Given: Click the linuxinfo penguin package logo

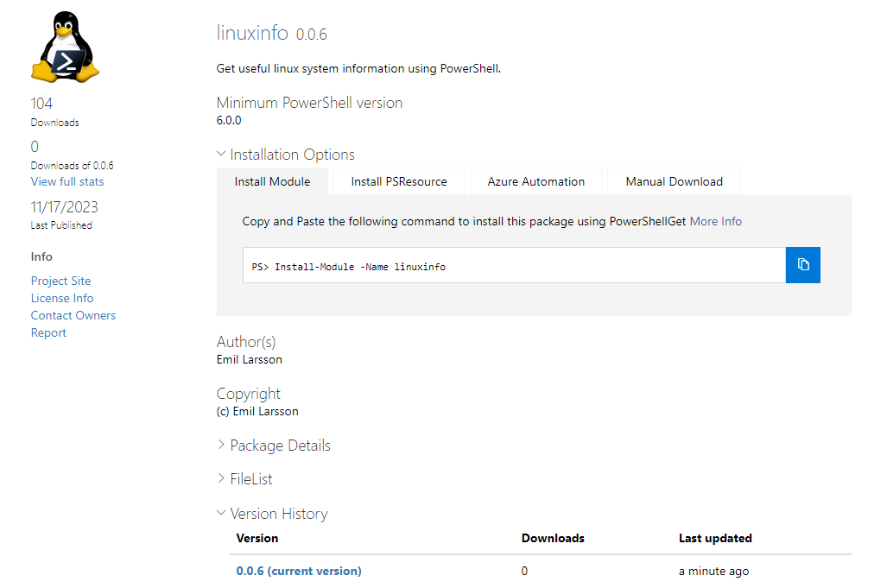Looking at the screenshot, I should [x=65, y=47].
